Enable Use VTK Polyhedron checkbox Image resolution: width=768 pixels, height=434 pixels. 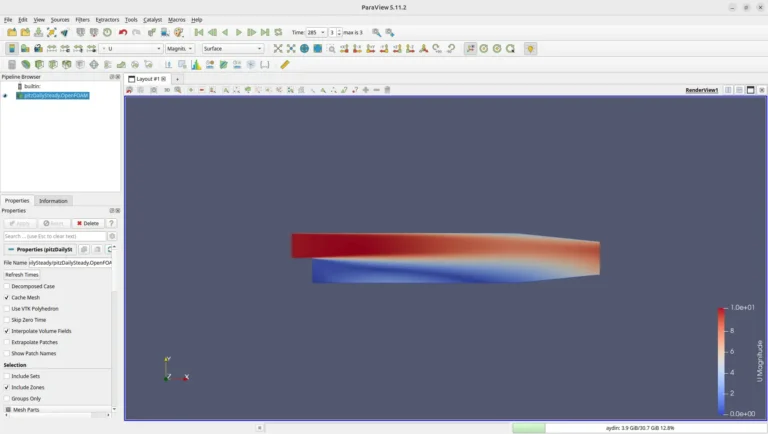(x=7, y=309)
